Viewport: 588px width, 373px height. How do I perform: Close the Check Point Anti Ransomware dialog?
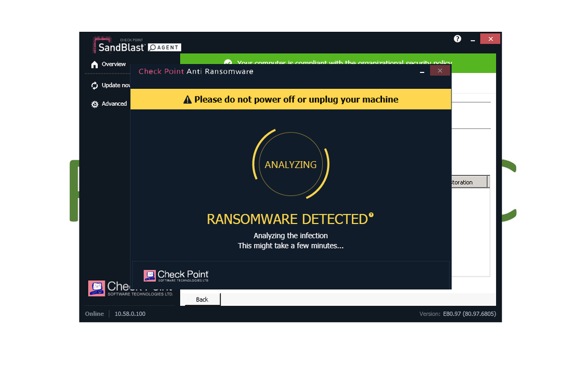point(440,71)
